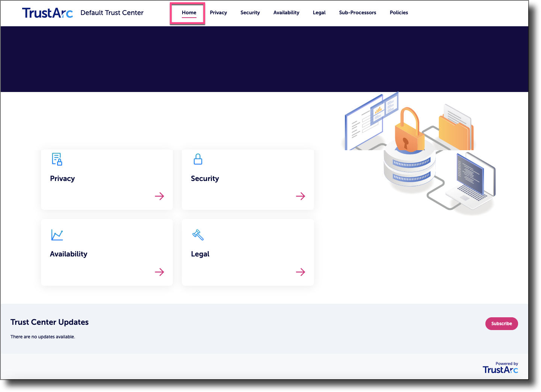
Task: Click the Security card padlock icon
Action: 198,159
